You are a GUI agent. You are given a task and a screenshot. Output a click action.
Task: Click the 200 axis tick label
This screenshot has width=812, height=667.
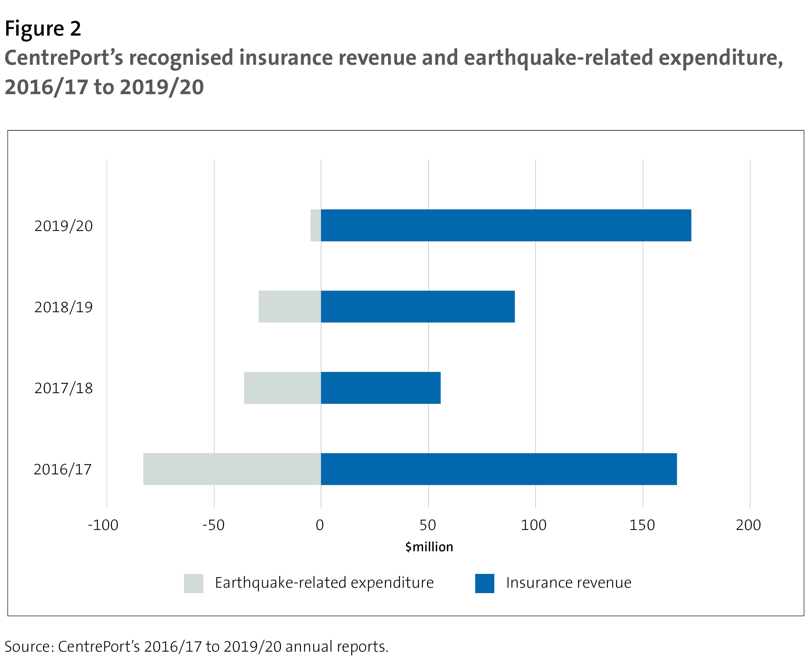pos(748,525)
